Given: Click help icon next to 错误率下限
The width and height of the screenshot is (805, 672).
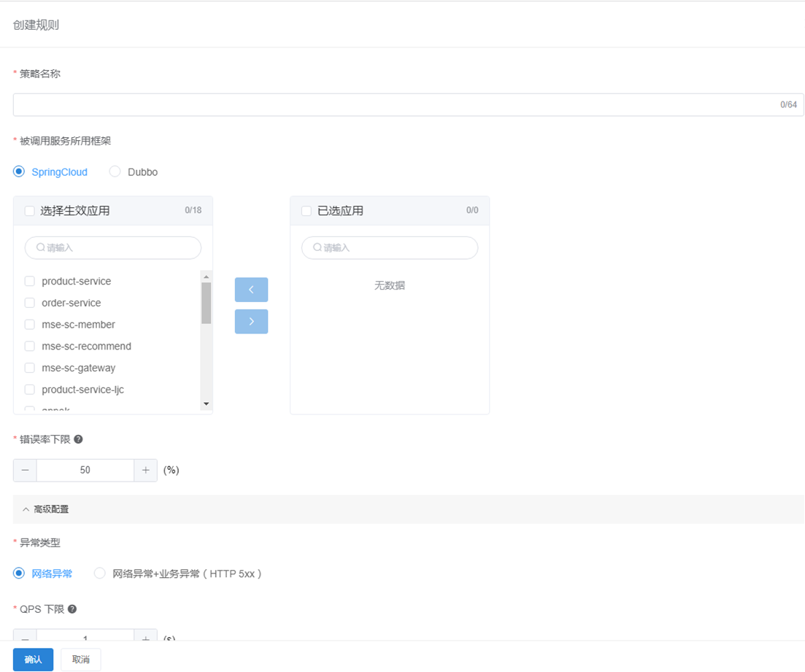Looking at the screenshot, I should pyautogui.click(x=78, y=439).
